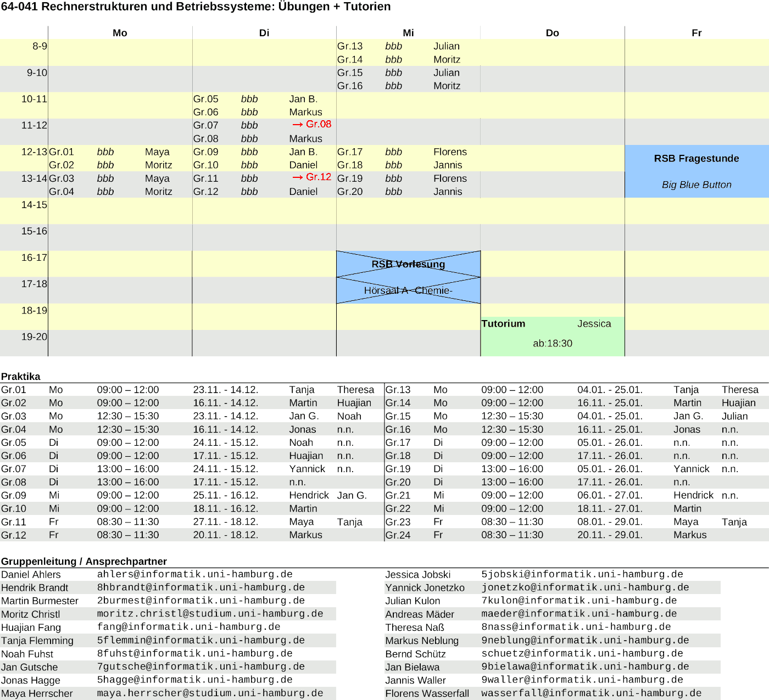
Task: Click email '5jobski@informatik.uni-hamburg.de'
Action: pos(582,574)
